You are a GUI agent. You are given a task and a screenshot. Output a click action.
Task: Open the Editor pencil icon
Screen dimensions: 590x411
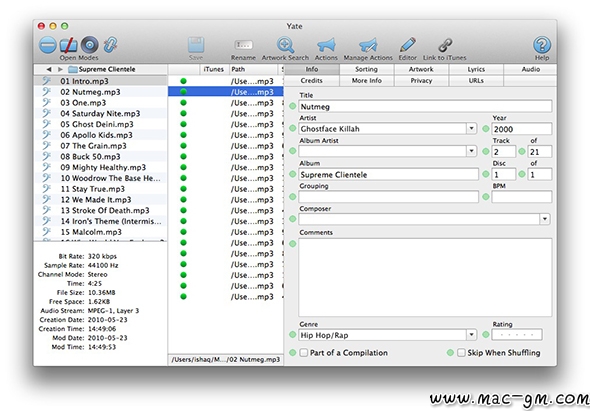(408, 45)
